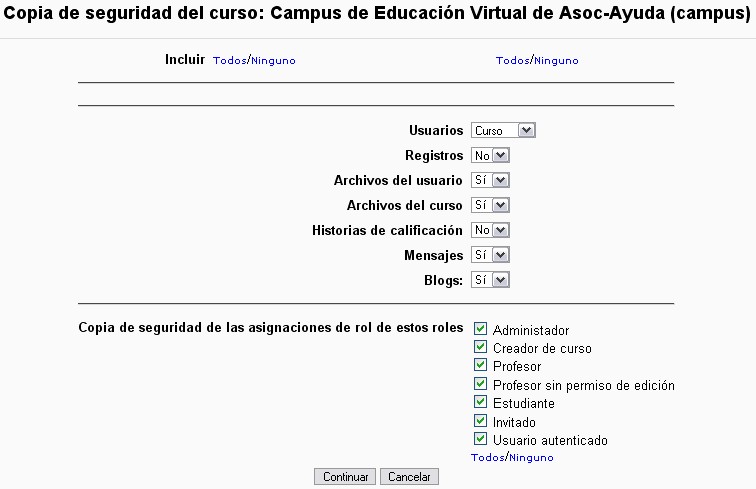Viewport: 756px width, 489px height.
Task: Expand the Blogs dropdown
Action: coord(491,280)
